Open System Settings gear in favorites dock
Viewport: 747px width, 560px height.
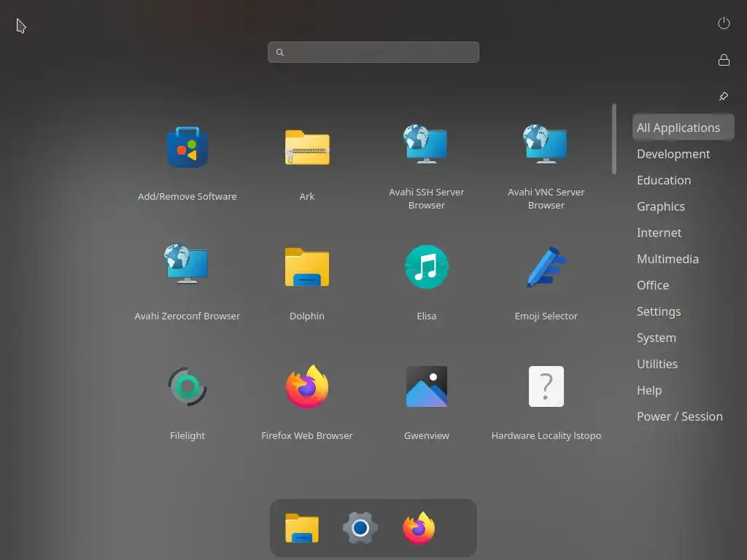(360, 528)
